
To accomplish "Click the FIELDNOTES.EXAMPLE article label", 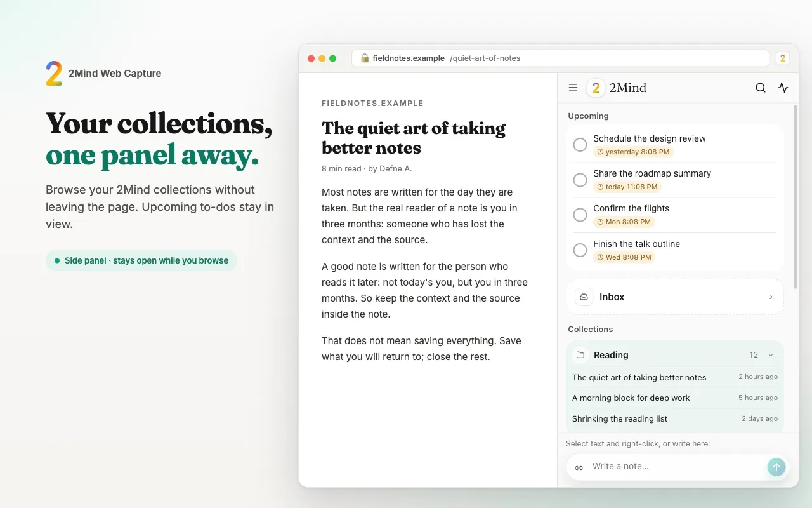I will click(372, 103).
